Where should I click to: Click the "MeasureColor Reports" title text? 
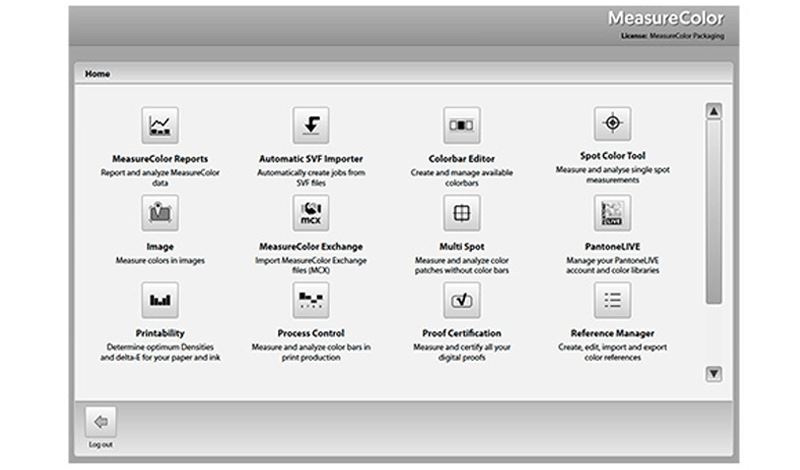[160, 159]
